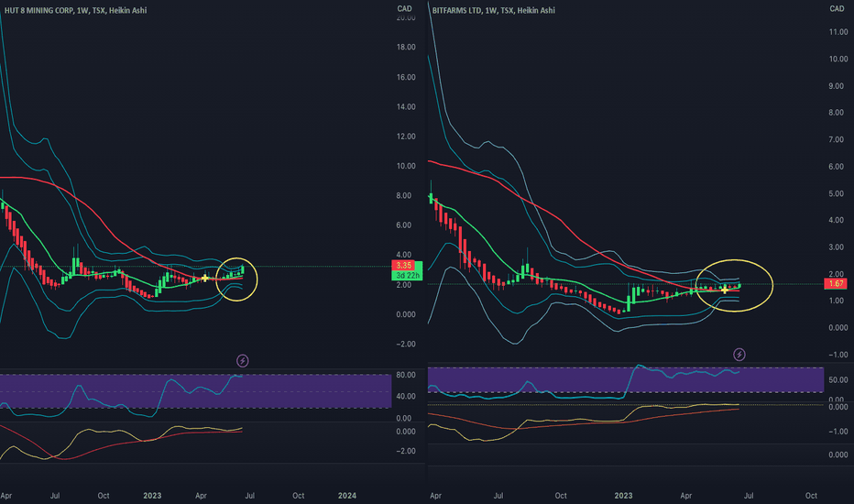Select the yellow cross marker on HUT 8 chart

204,279
